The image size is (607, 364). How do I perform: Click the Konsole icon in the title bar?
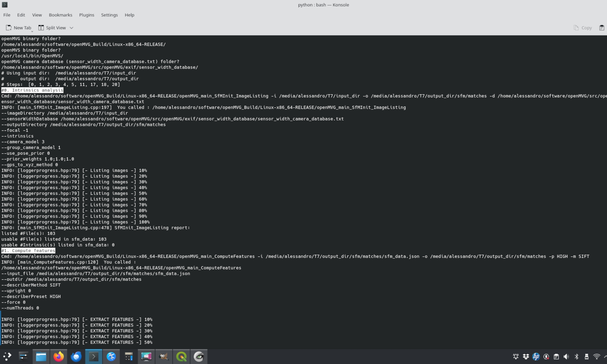click(5, 5)
